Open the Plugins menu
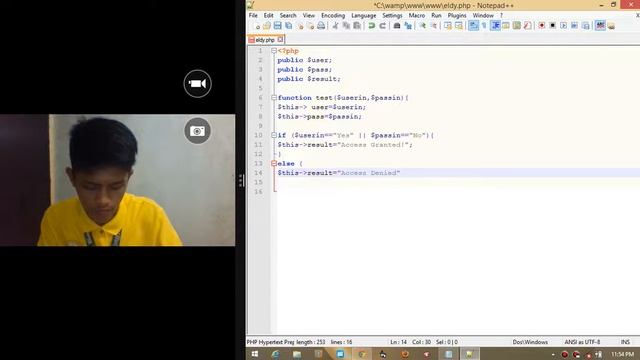This screenshot has height=360, width=640. click(457, 16)
